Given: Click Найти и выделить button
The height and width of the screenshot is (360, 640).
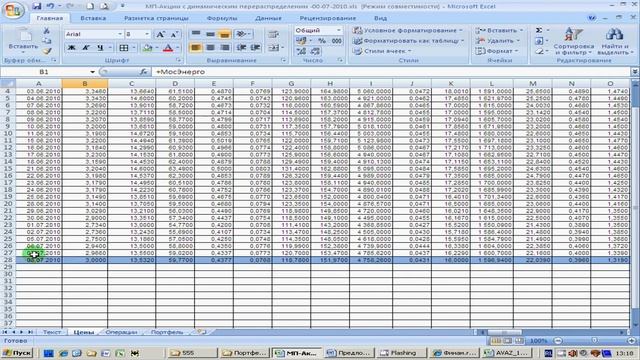Looking at the screenshot, I should click(615, 41).
